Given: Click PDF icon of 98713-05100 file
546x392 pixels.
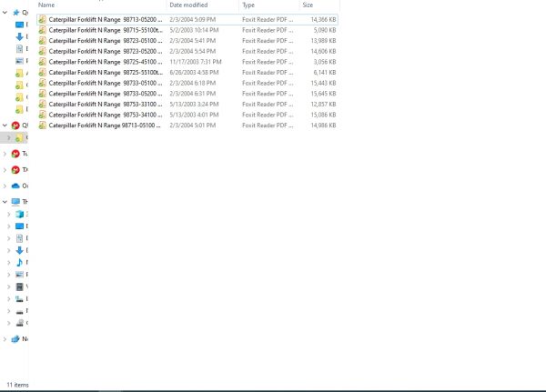Looking at the screenshot, I should click(42, 125).
